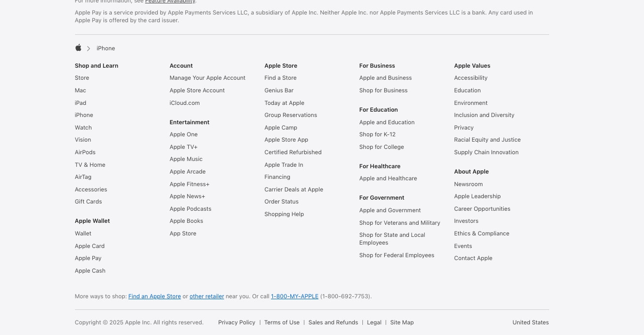
Task: Open the Newsroom link
Action: [468, 184]
